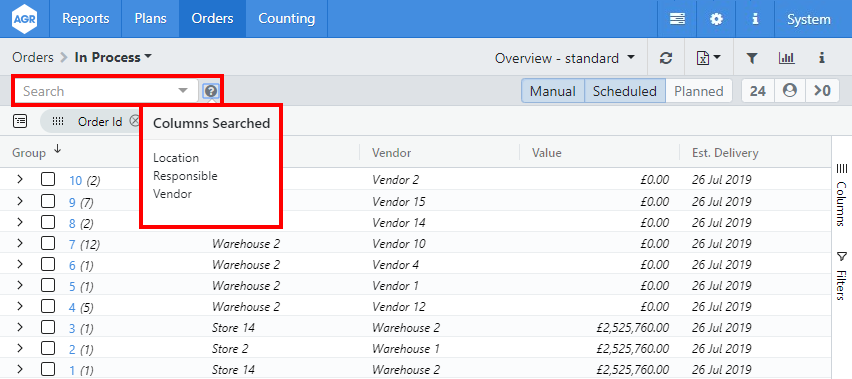852x379 pixels.
Task: Expand order group 8
Action: point(20,222)
